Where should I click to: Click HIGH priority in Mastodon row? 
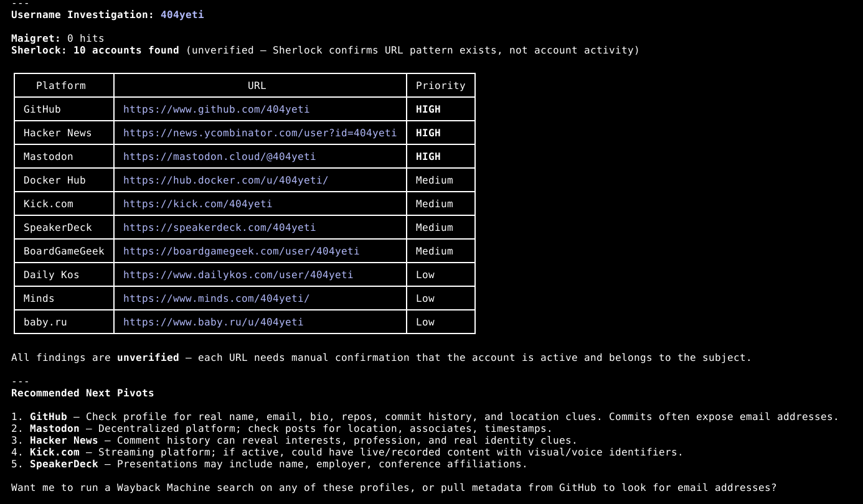click(428, 156)
